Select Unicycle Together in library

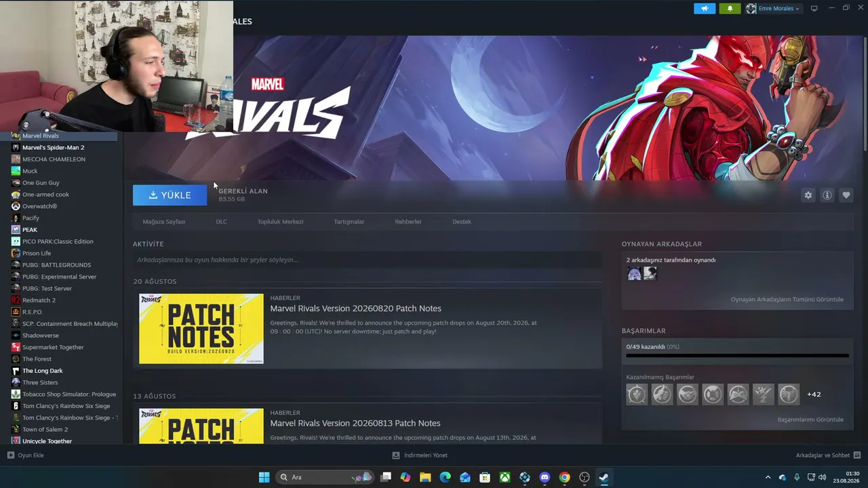(47, 441)
